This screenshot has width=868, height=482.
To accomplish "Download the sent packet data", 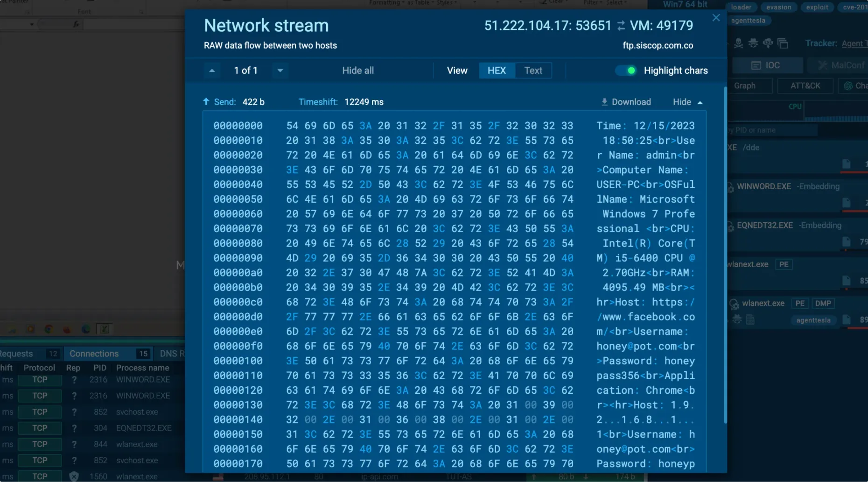I will pyautogui.click(x=626, y=102).
